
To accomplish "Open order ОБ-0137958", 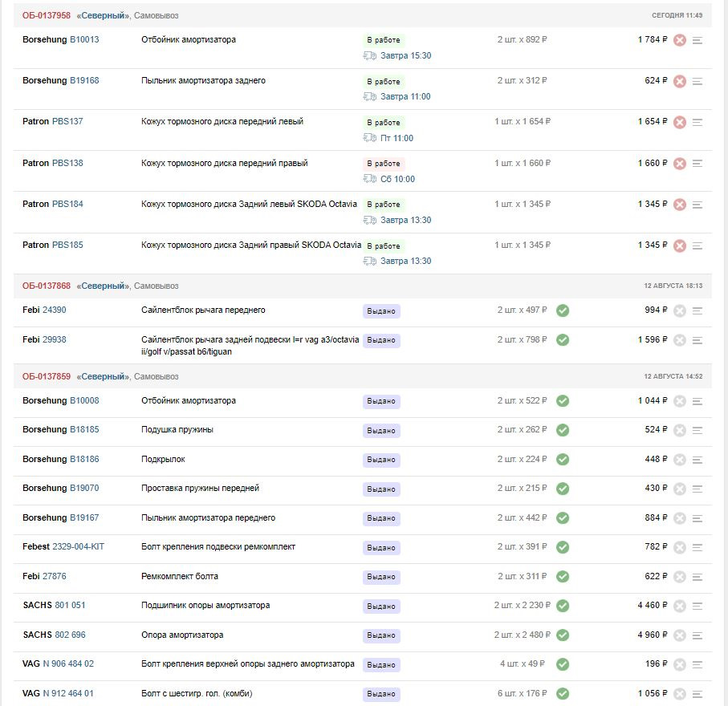I will point(46,15).
